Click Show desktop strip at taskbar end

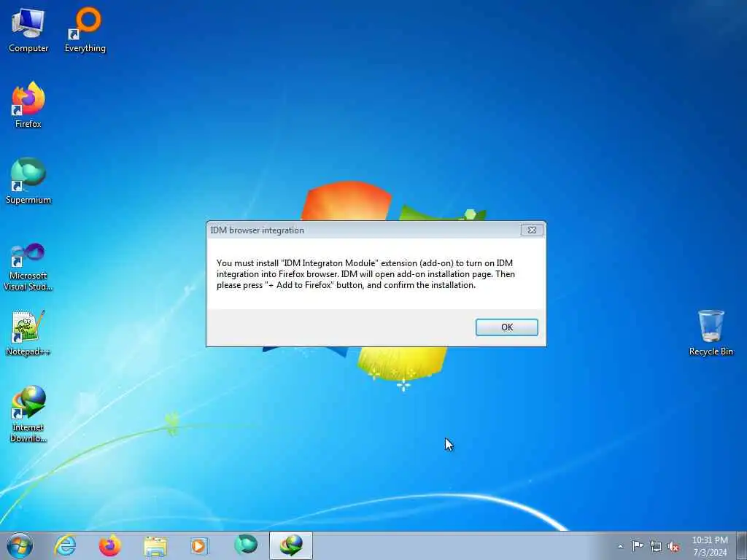tap(742, 545)
